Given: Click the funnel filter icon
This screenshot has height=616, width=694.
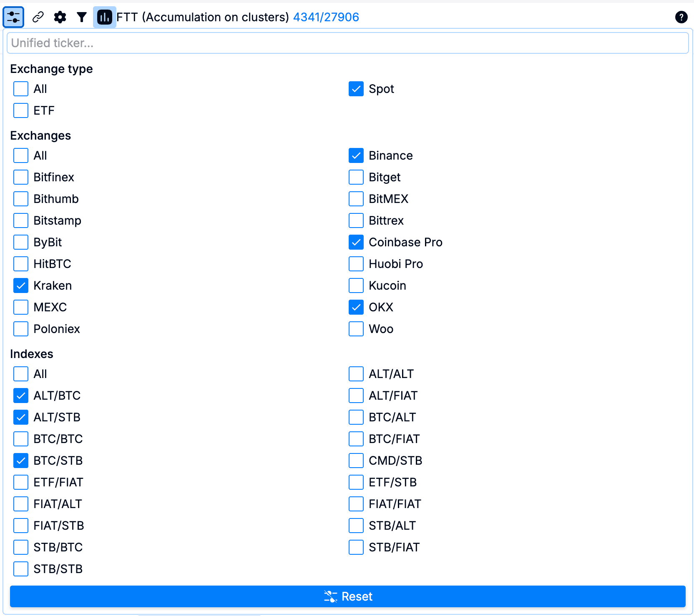Looking at the screenshot, I should point(82,17).
